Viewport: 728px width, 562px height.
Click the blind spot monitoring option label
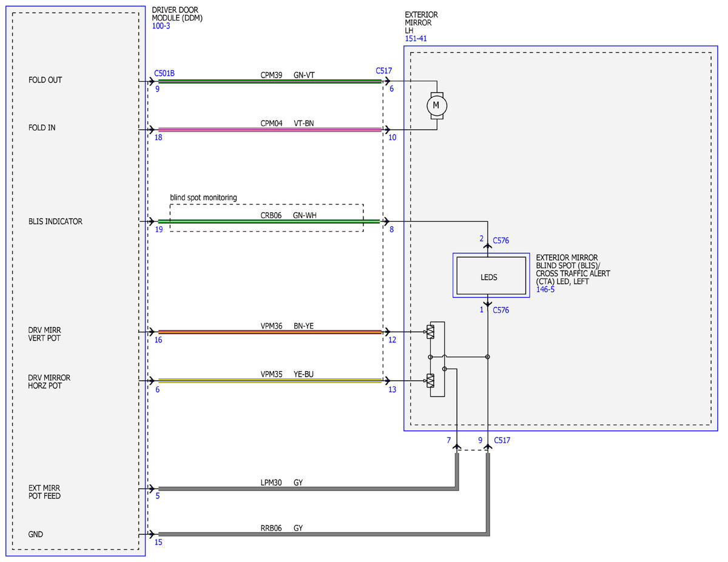(203, 198)
